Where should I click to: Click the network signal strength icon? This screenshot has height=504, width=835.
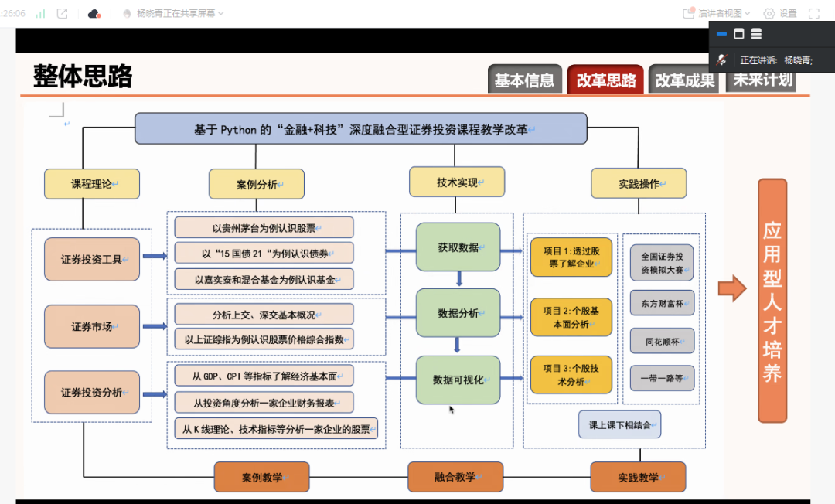click(x=40, y=13)
